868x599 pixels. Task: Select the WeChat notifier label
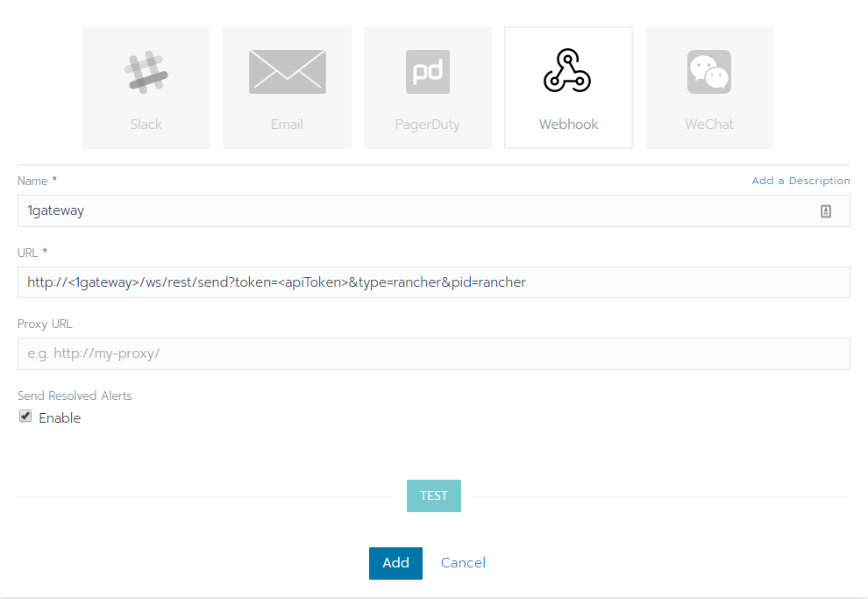pos(708,125)
